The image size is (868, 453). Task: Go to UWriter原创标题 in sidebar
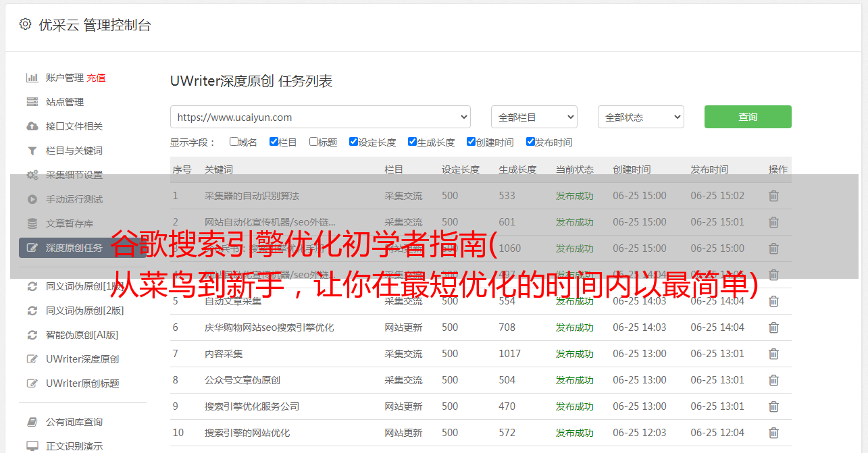[82, 383]
